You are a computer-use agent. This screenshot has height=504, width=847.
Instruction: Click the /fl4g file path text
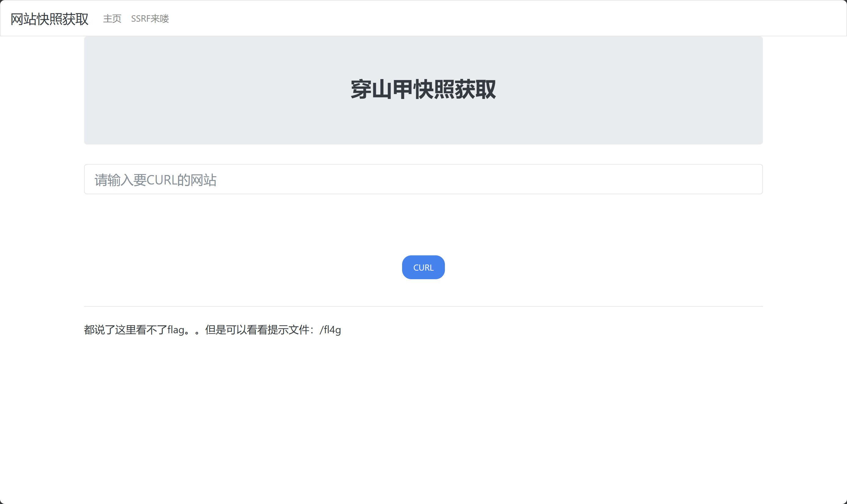pyautogui.click(x=330, y=330)
